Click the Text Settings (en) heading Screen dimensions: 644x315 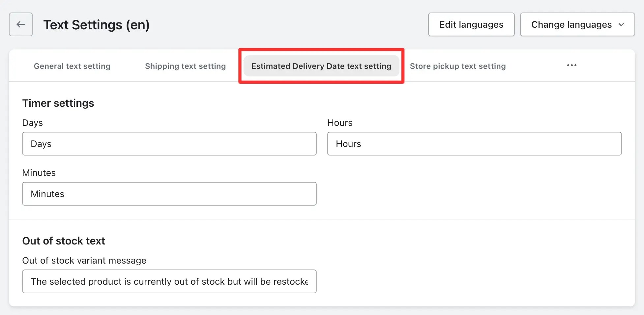pos(97,24)
